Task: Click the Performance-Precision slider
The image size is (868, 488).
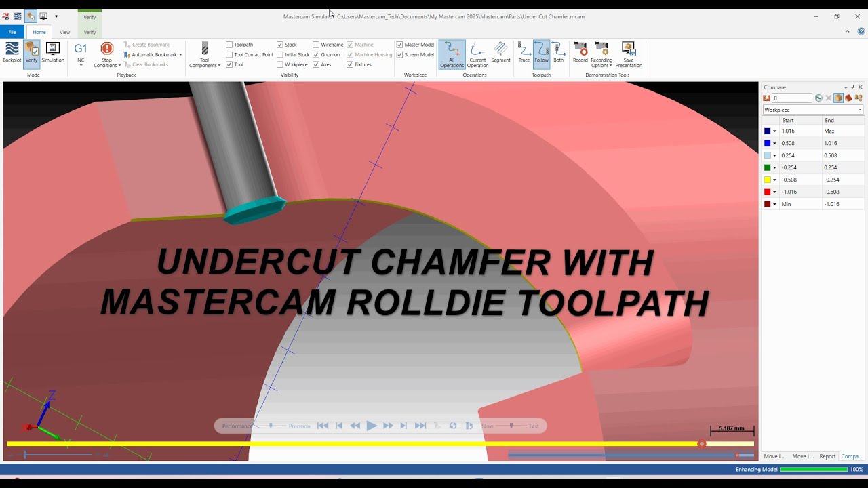Action: point(271,426)
